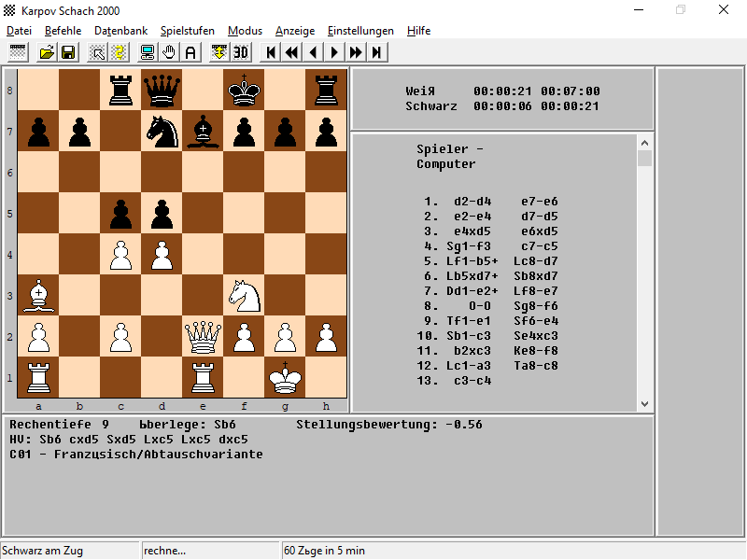The width and height of the screenshot is (747, 560).
Task: Click the Schwarz clock time row
Action: [x=502, y=106]
